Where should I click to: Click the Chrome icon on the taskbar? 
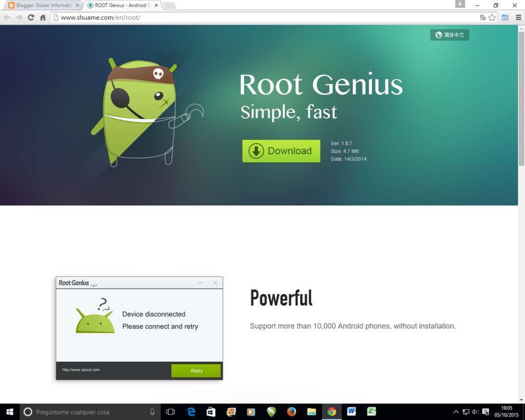coord(332,412)
